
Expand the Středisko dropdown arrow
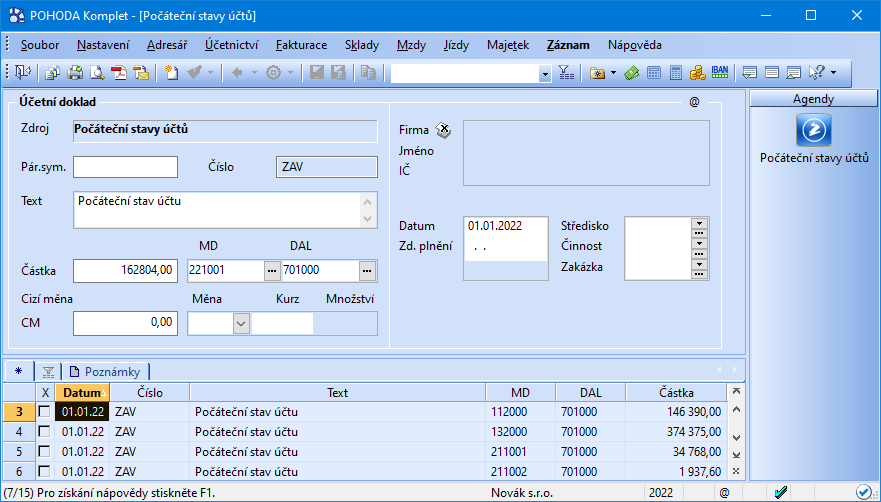[x=699, y=223]
